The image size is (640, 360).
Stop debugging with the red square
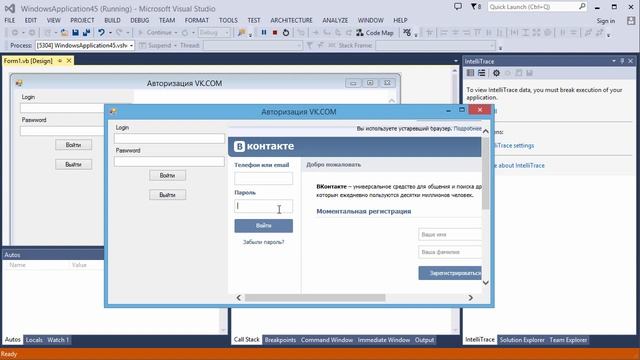point(275,33)
